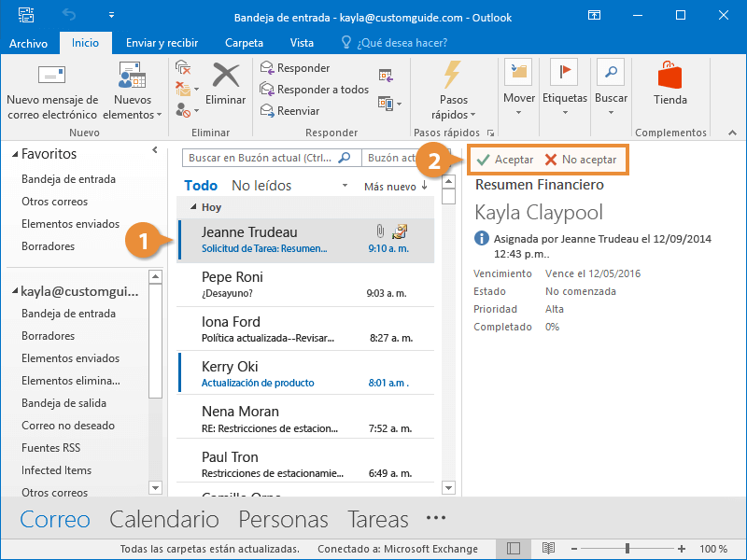
Task: Click the Clean Up folder icon
Action: click(183, 89)
